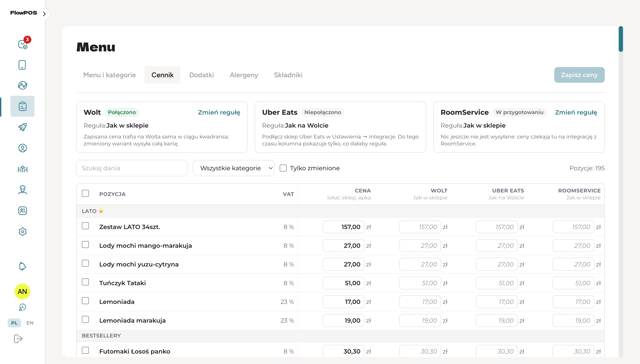The image size is (640, 364).
Task: Edit the Cena field for Lemoniada
Action: point(343,302)
